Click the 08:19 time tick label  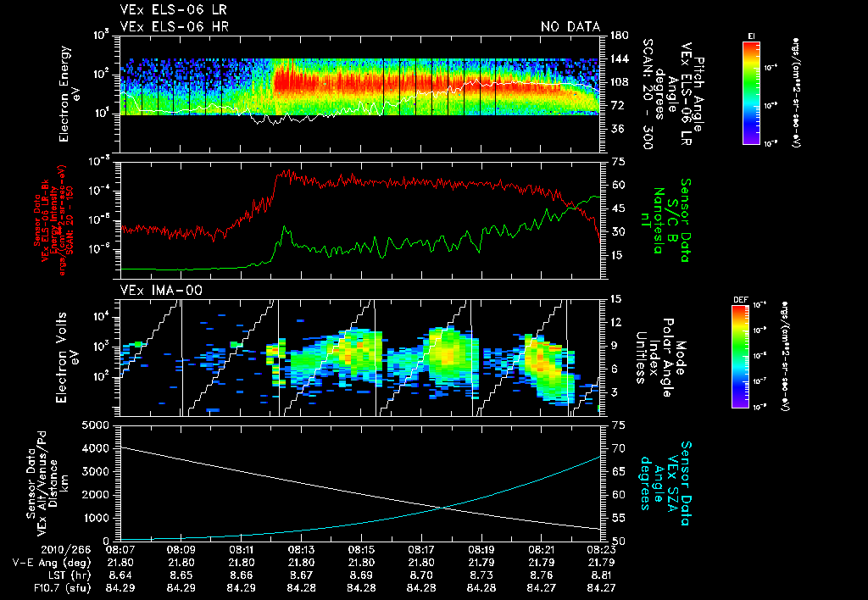(481, 550)
